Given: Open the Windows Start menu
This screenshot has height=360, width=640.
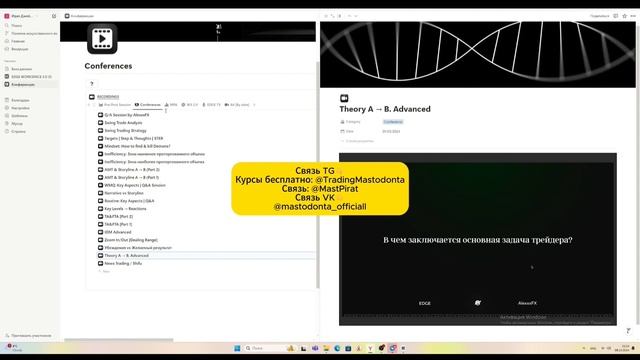Looking at the screenshot, I should point(237,348).
